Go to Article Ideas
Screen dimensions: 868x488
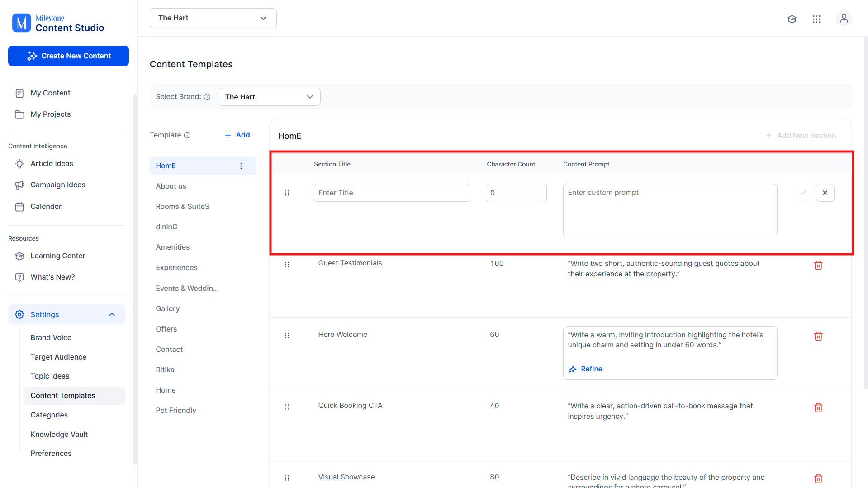(52, 164)
